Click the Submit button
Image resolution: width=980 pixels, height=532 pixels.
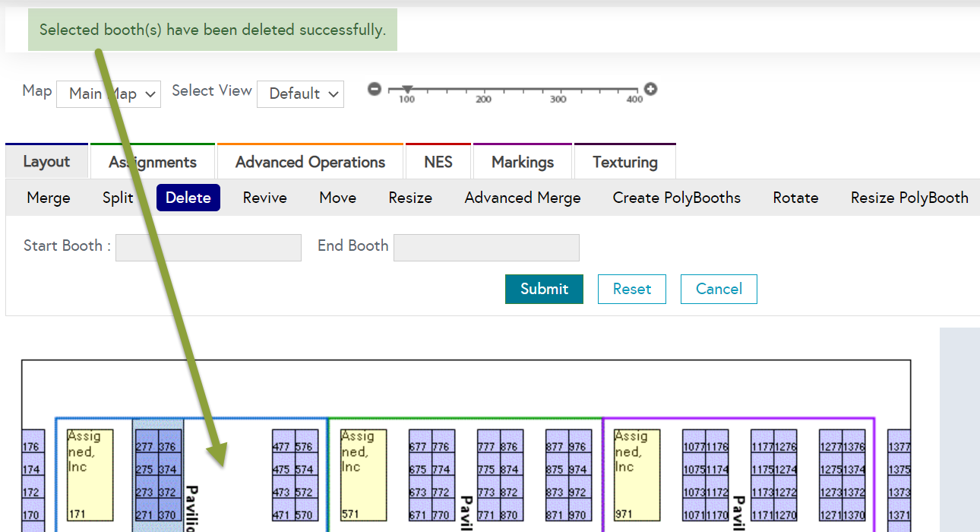pos(544,289)
